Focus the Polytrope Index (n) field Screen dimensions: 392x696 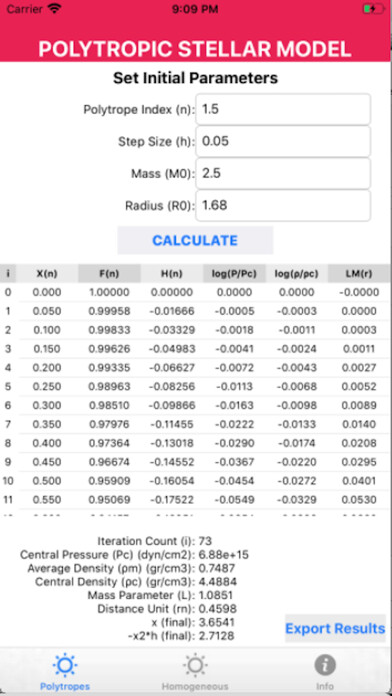(283, 109)
